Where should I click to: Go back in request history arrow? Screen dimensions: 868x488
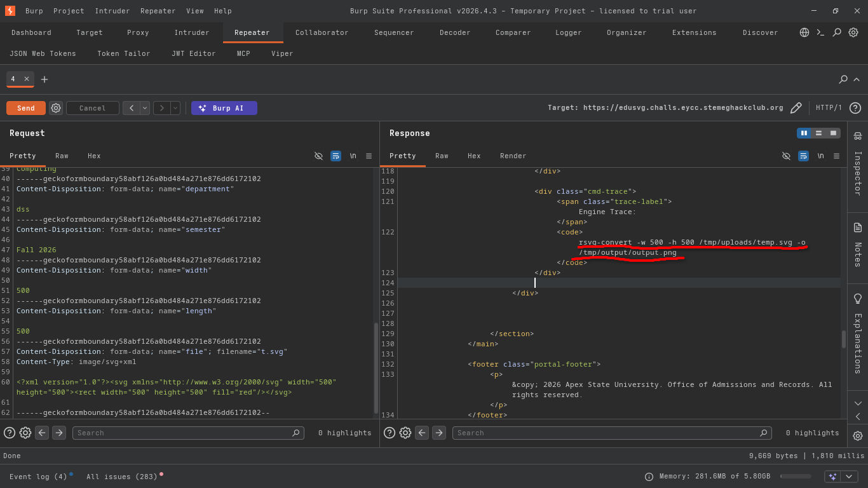click(x=132, y=108)
